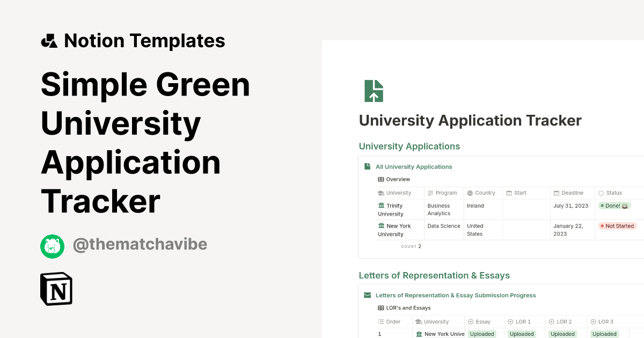The image size is (644, 338).
Task: Open the New York University row in Overview
Action: 394,230
